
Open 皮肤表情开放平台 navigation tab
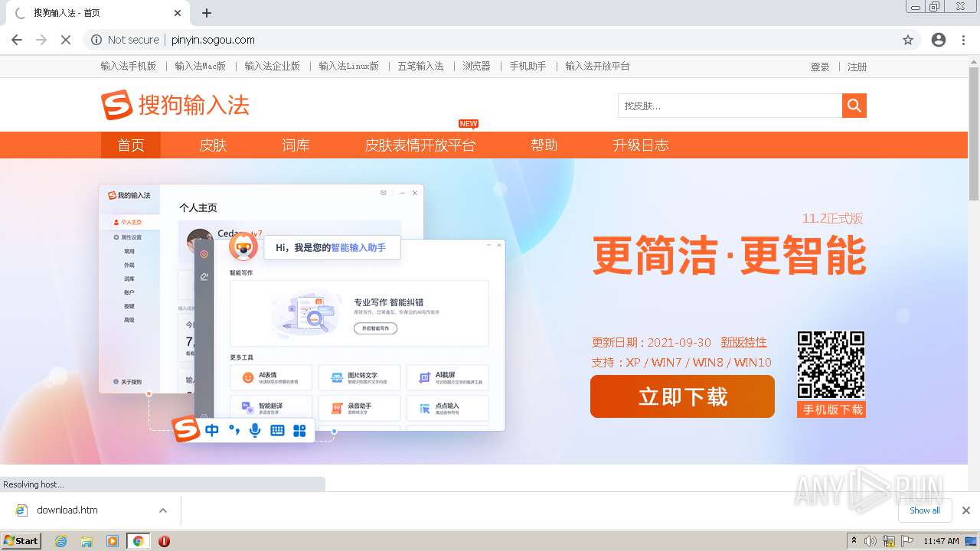[420, 145]
